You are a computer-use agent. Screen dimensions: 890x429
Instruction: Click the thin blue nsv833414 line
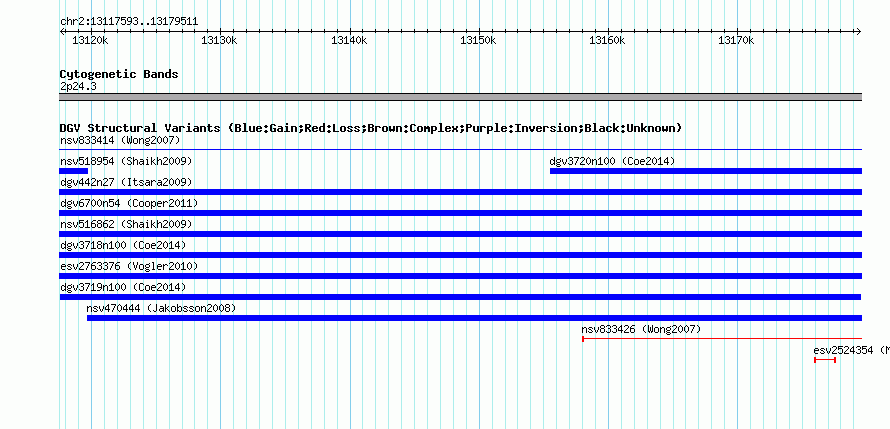click(x=460, y=150)
